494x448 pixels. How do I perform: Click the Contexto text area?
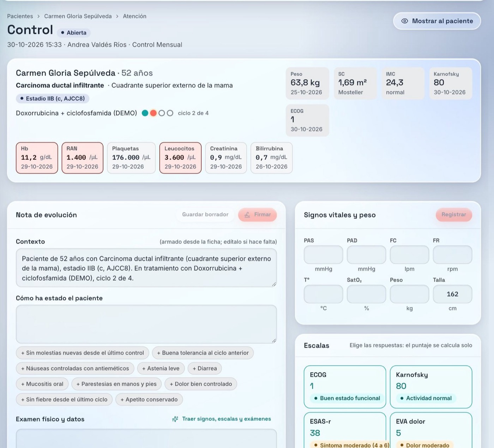pyautogui.click(x=146, y=268)
